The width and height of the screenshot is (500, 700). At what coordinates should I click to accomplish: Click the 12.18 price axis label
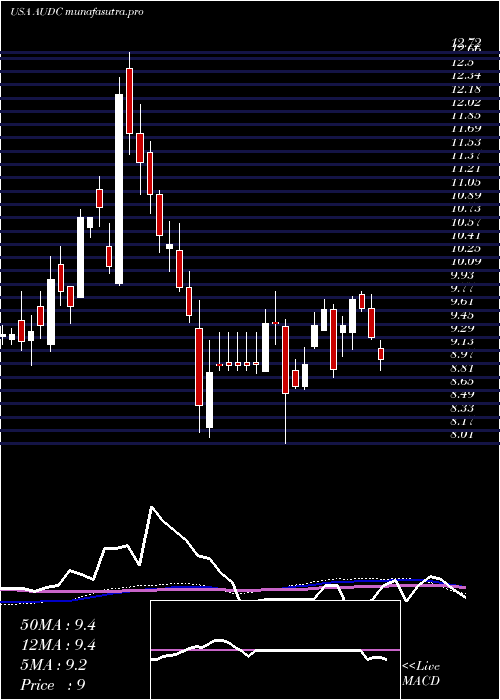(466, 89)
